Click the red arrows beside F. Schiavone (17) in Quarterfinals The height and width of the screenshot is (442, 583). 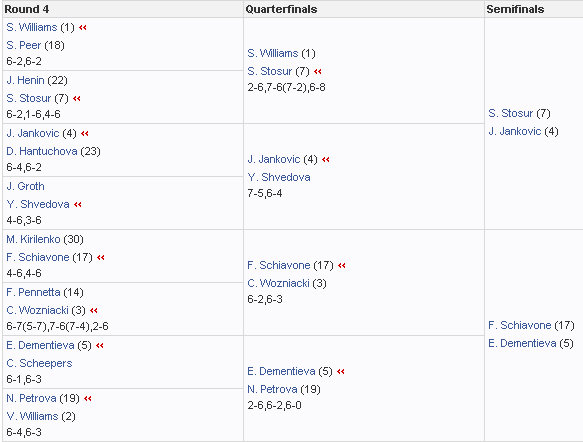click(x=342, y=265)
